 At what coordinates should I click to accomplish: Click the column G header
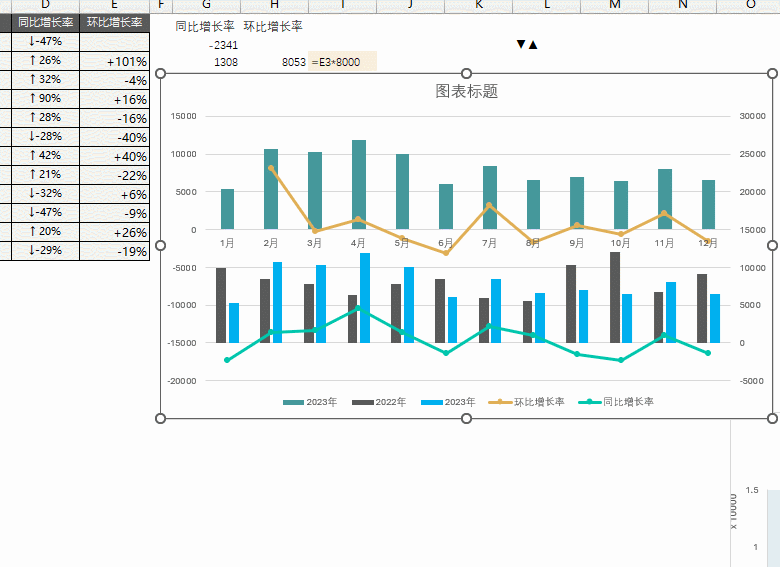tap(206, 6)
